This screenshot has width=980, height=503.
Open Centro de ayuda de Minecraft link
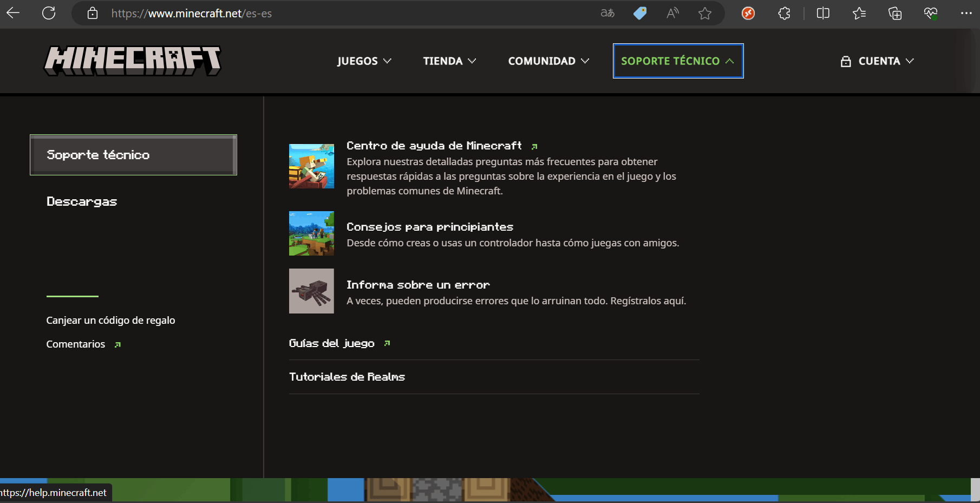pos(434,146)
